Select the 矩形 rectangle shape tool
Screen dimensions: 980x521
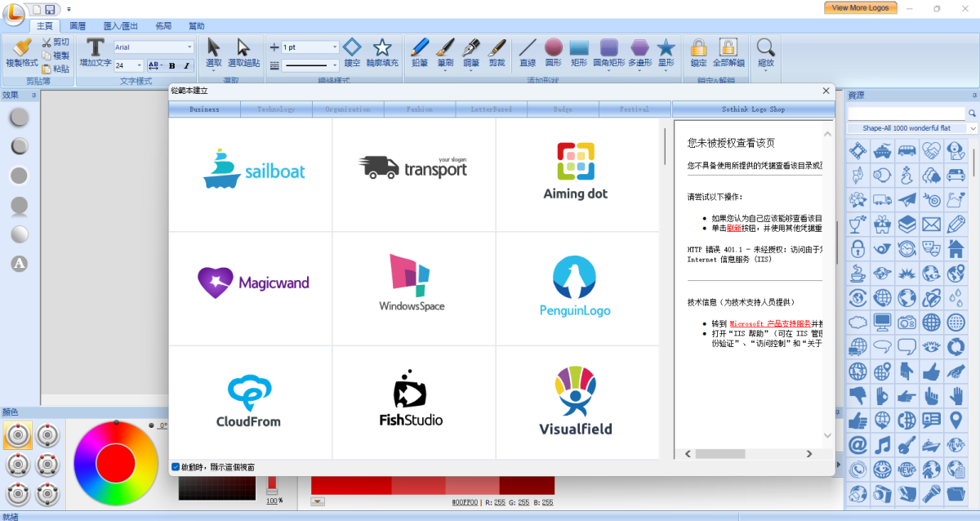point(579,53)
